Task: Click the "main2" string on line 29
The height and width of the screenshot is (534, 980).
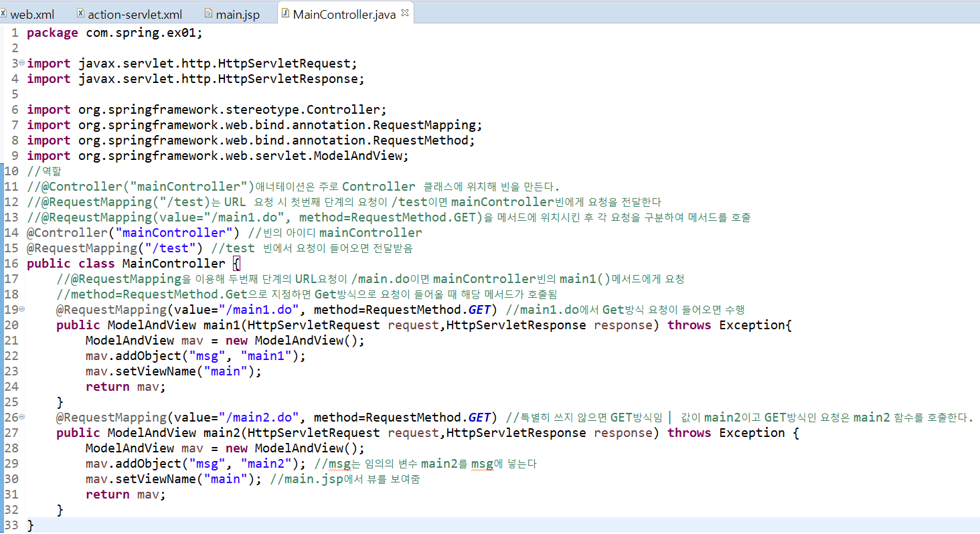Action: (266, 464)
